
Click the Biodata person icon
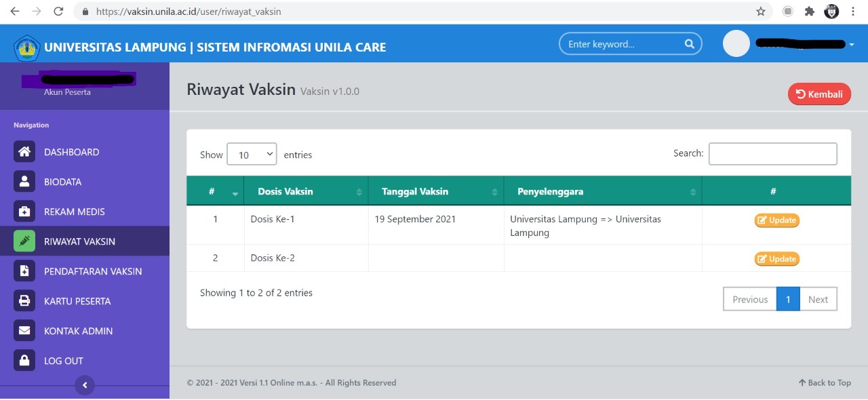coord(24,182)
